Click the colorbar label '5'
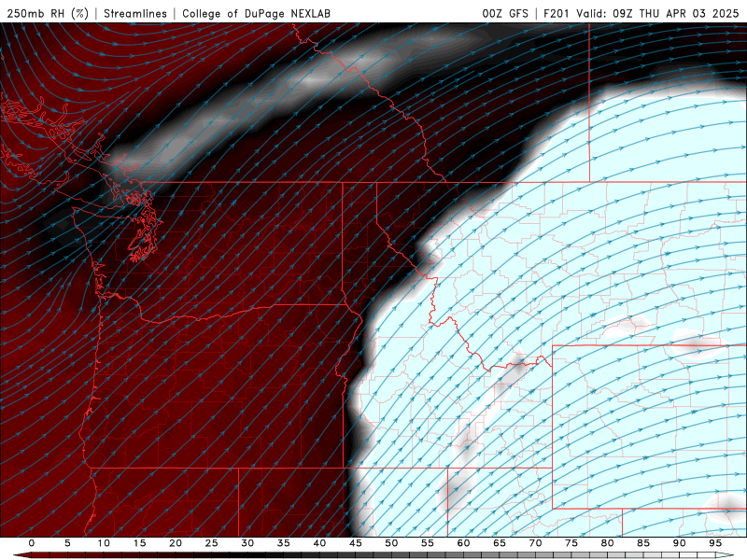The width and height of the screenshot is (747, 560). (x=67, y=543)
